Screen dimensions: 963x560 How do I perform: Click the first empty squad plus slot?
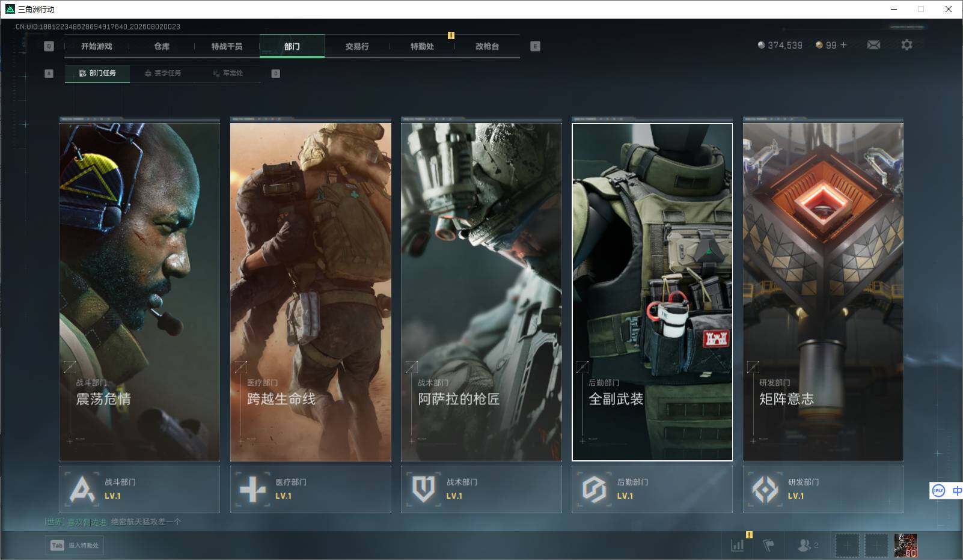click(x=847, y=546)
